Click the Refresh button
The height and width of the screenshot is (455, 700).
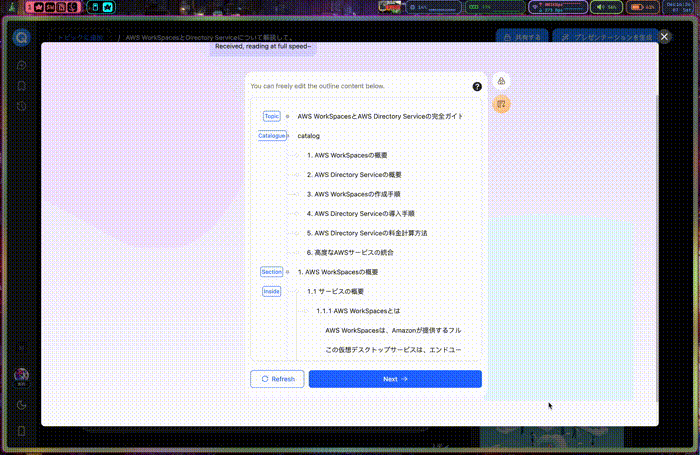(x=277, y=379)
